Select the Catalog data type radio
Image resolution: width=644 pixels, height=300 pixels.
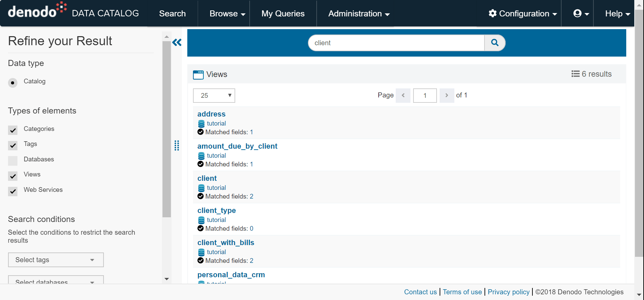(x=13, y=83)
